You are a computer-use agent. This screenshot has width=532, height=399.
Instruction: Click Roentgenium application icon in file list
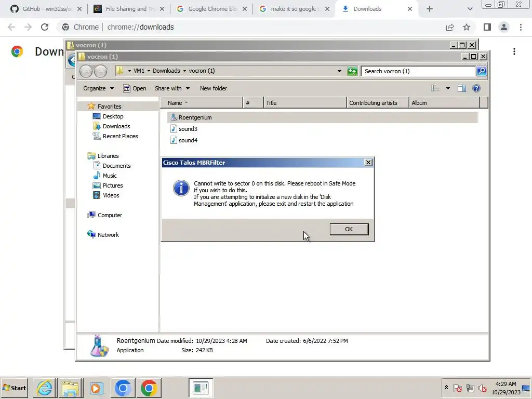tap(174, 117)
